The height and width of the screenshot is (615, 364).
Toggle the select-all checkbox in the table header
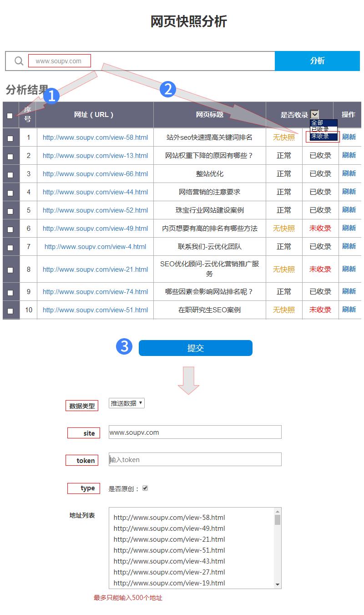10,116
